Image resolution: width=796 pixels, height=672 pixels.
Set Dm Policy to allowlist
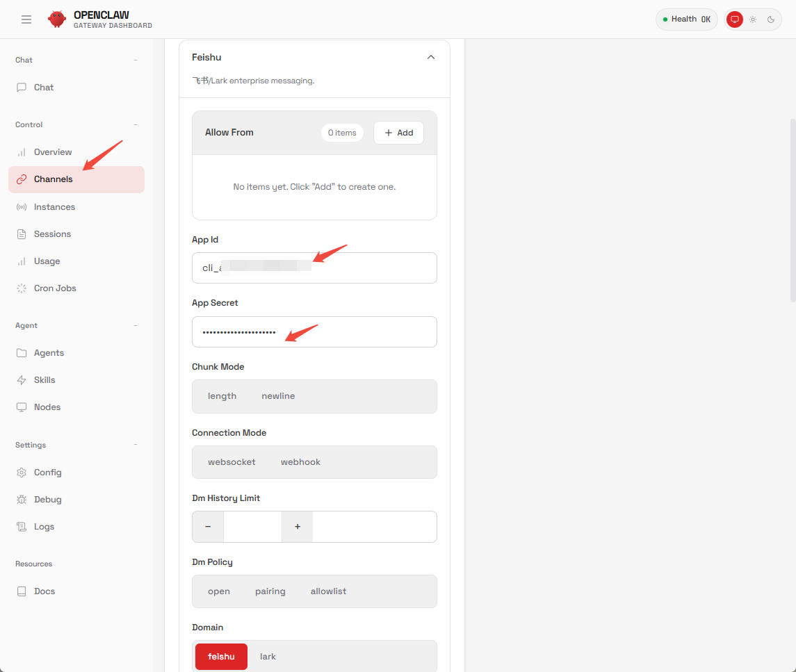click(328, 591)
